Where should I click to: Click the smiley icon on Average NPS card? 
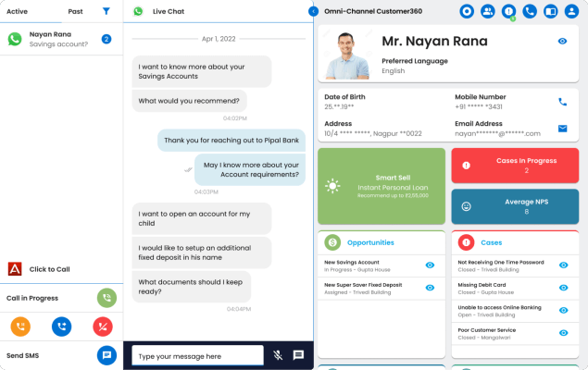pos(466,206)
